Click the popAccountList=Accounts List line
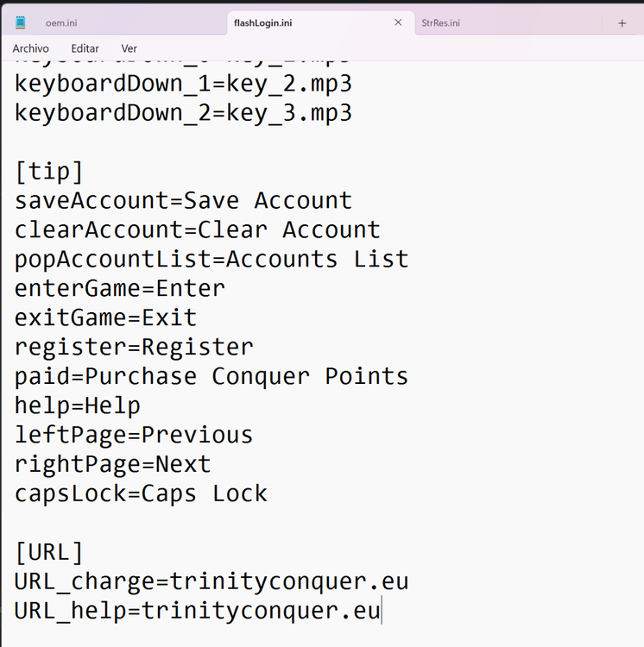644x647 pixels. point(211,260)
